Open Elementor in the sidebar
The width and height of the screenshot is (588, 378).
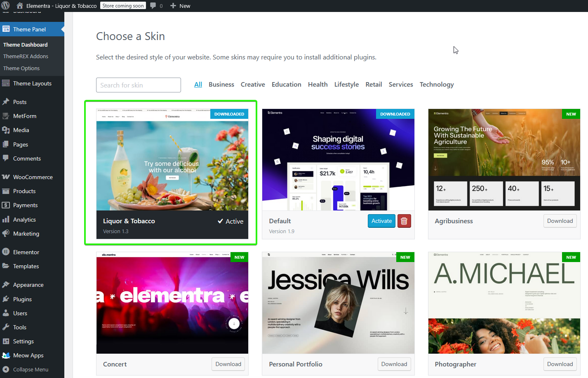coord(26,252)
